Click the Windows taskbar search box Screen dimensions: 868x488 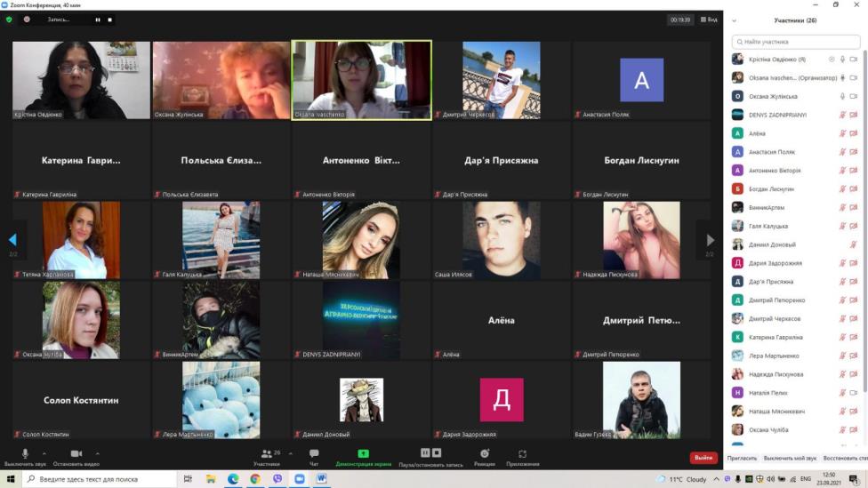click(x=100, y=479)
